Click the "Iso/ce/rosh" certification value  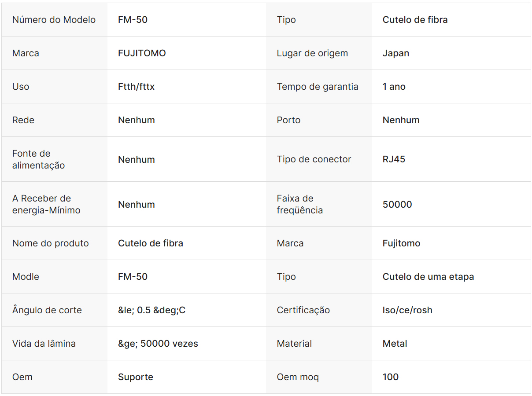coord(407,310)
